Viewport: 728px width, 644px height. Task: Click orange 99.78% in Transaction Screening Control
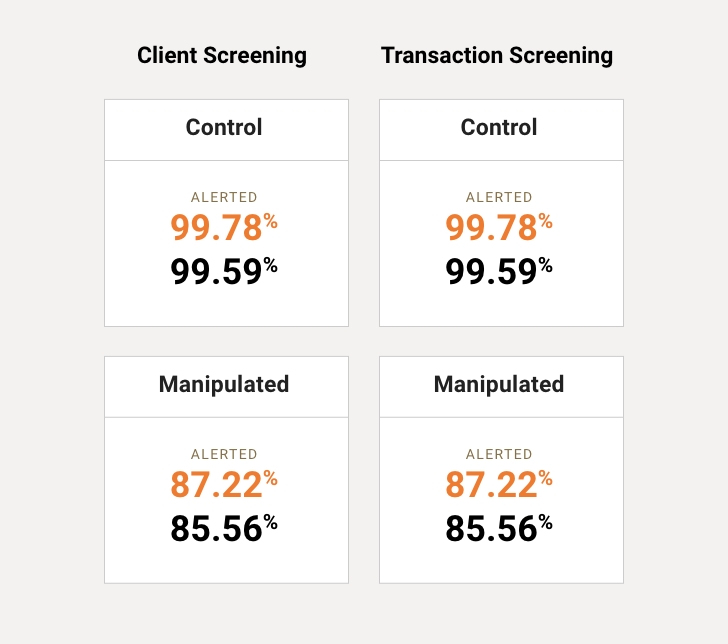[x=499, y=228]
